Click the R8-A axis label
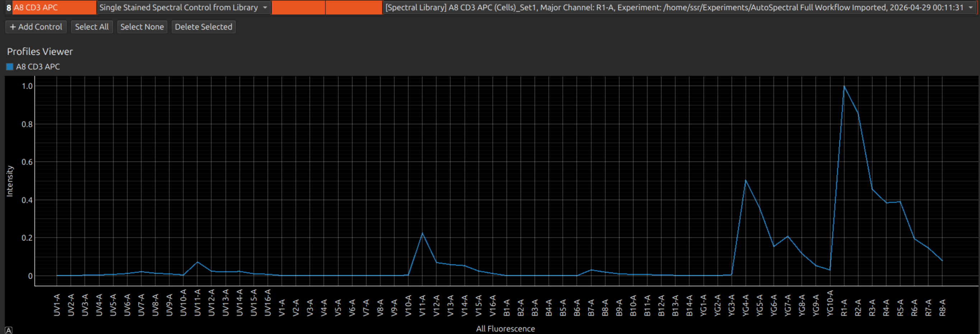Image resolution: width=980 pixels, height=334 pixels. coord(942,307)
